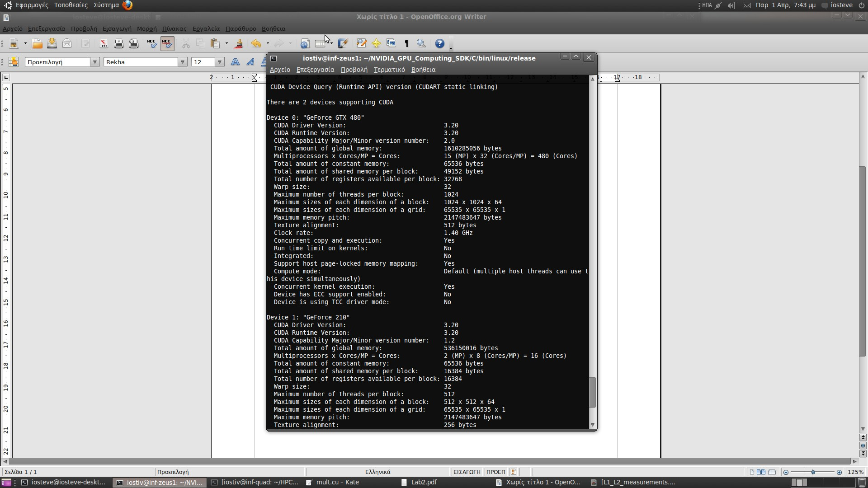Screen dimensions: 868x488
Task: Click the zoom slider handle
Action: [x=813, y=472]
